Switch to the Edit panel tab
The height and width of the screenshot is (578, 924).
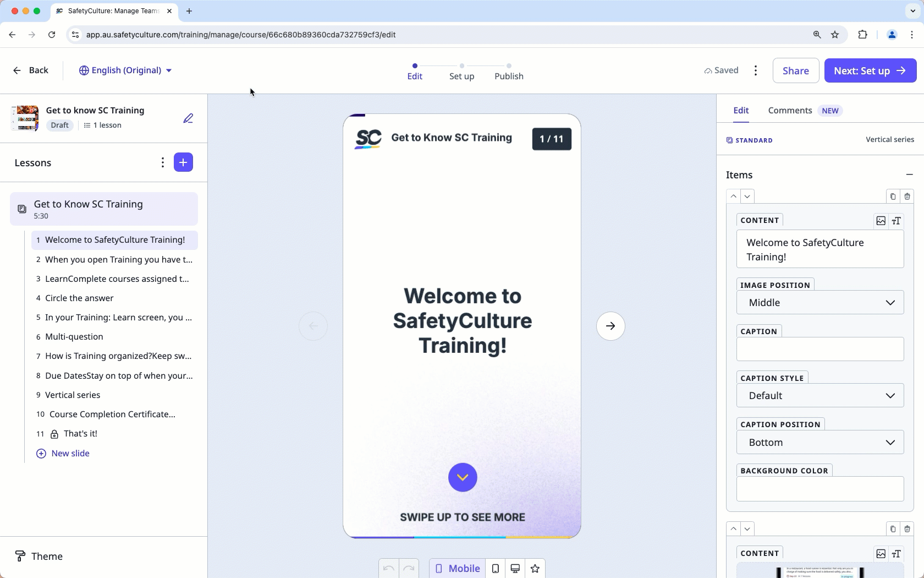741,110
